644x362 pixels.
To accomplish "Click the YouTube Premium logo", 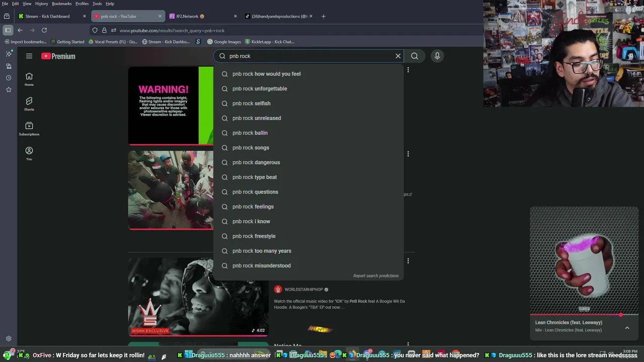I will 58,56.
